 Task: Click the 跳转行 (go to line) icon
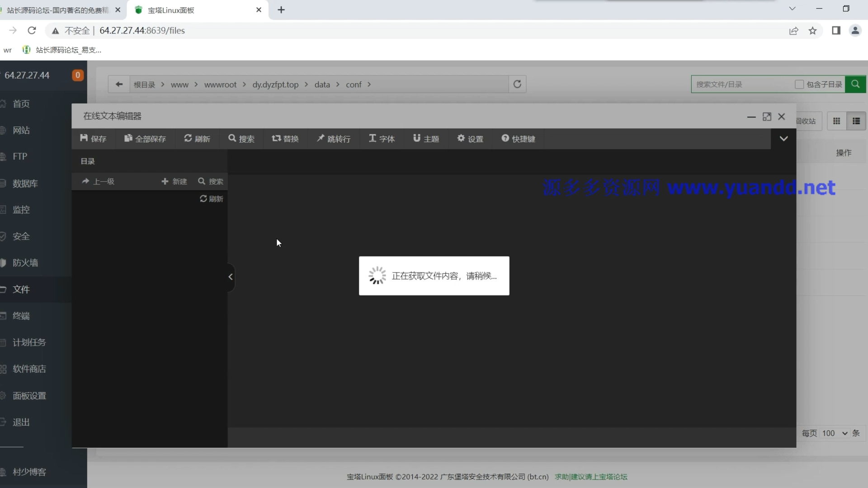click(x=321, y=139)
